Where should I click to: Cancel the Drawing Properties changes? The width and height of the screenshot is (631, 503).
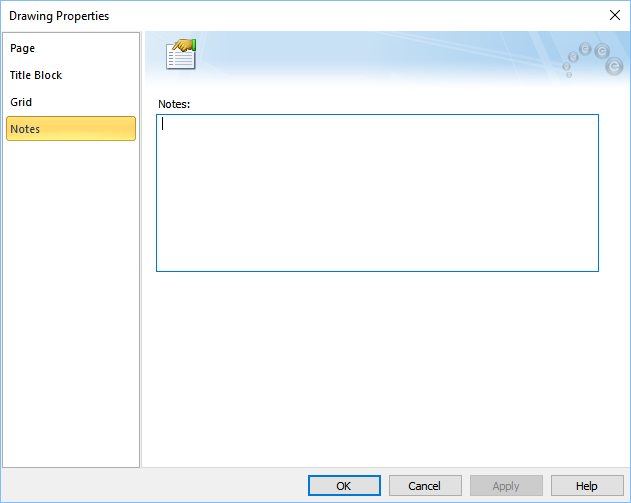tap(425, 486)
